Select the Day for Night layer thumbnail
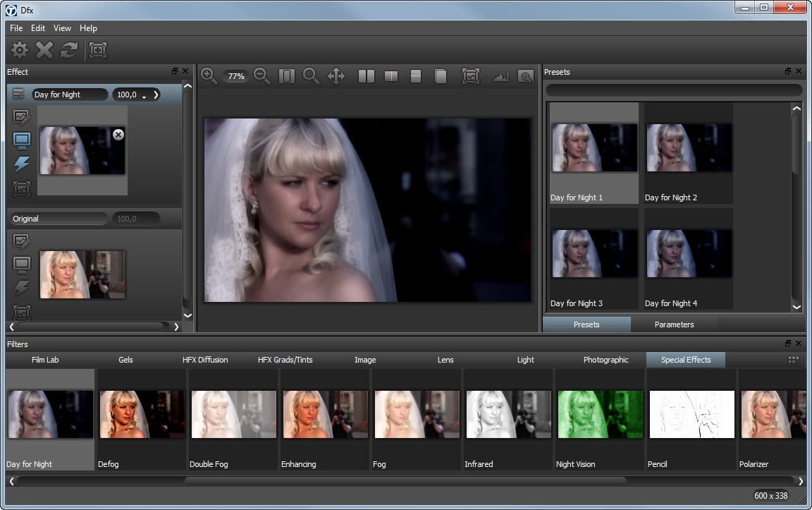 [x=82, y=150]
